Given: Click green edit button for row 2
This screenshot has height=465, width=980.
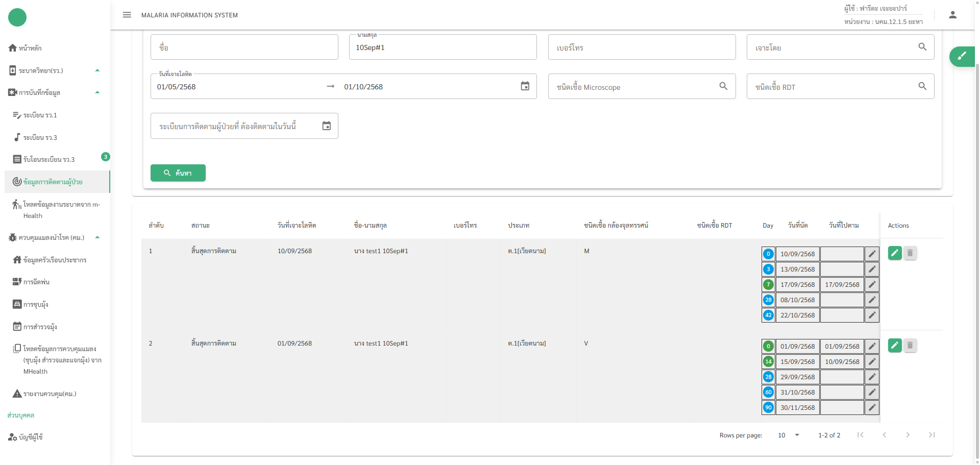Looking at the screenshot, I should pos(895,346).
